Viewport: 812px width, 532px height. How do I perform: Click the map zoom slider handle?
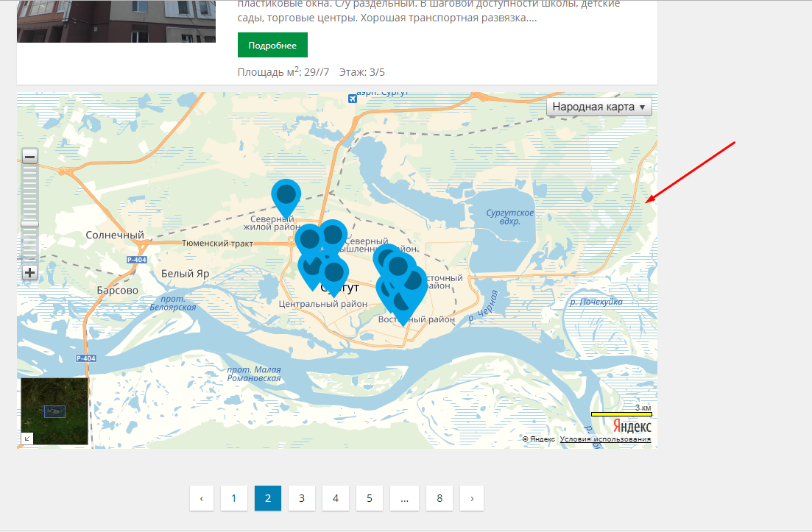click(30, 224)
